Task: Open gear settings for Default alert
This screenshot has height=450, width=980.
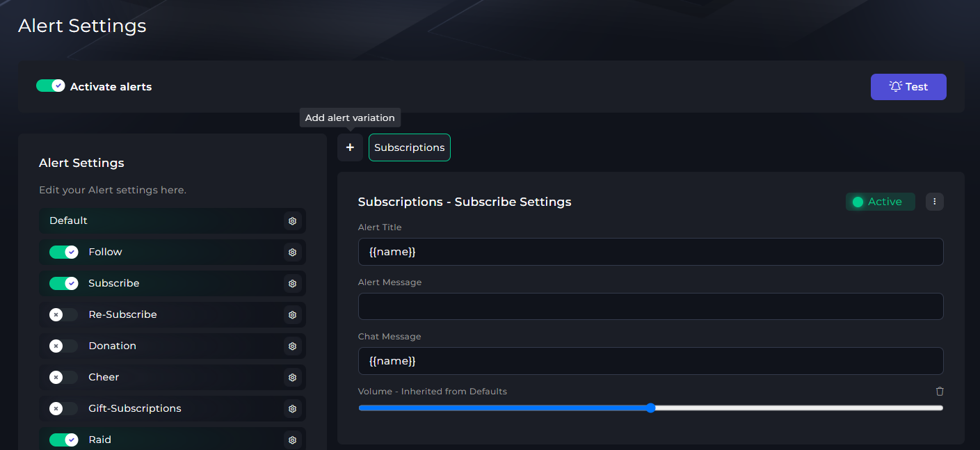Action: click(292, 220)
